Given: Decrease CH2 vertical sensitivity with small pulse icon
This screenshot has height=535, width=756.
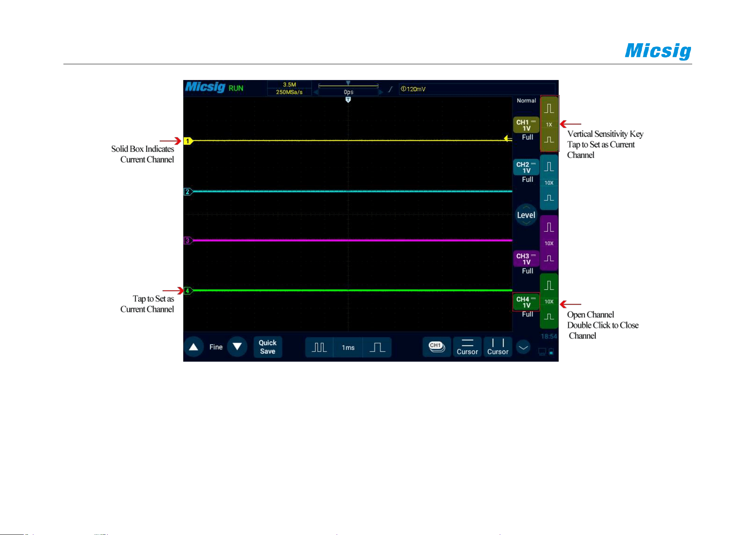Looking at the screenshot, I should click(549, 198).
